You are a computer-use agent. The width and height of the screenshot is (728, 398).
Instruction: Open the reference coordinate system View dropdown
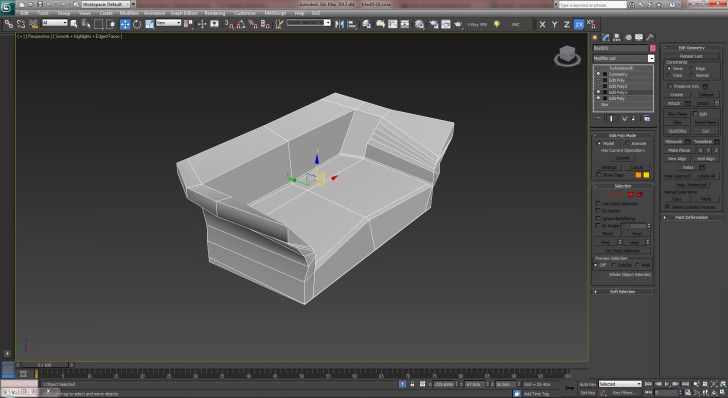coord(169,23)
